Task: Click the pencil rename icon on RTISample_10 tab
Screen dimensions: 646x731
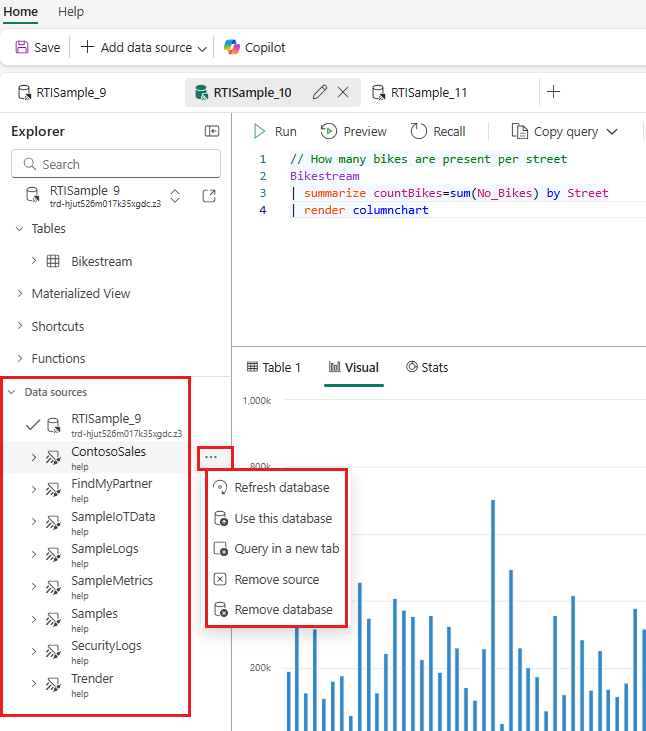Action: coord(320,92)
